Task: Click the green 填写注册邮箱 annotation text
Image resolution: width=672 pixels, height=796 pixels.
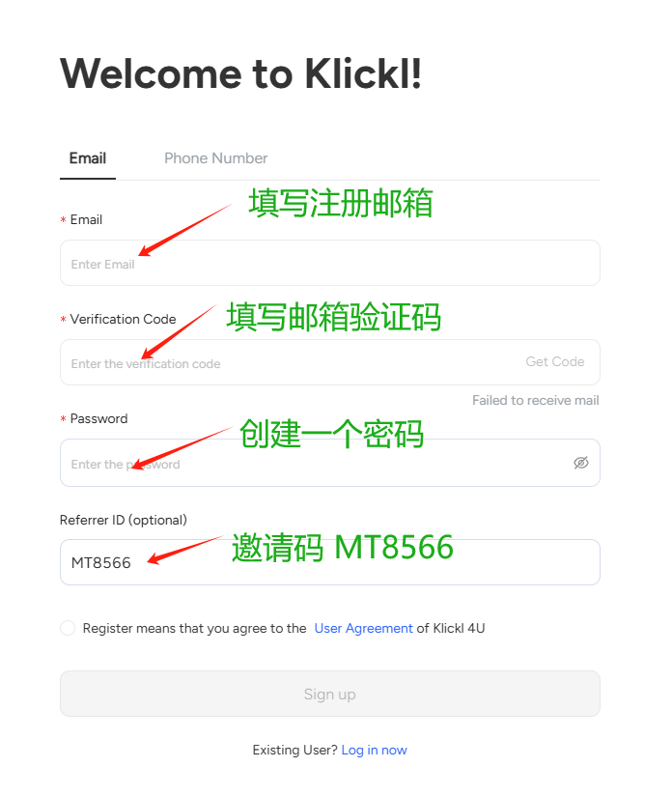Action: [x=341, y=203]
